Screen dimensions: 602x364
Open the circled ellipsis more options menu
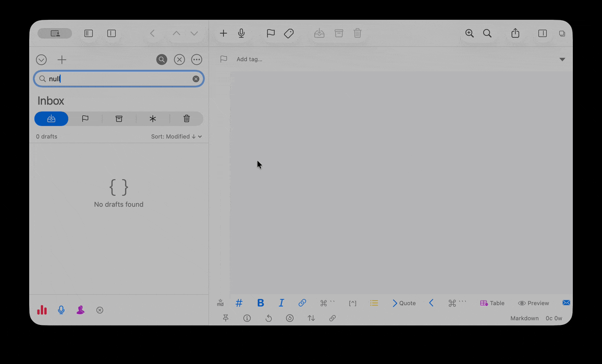(x=196, y=59)
